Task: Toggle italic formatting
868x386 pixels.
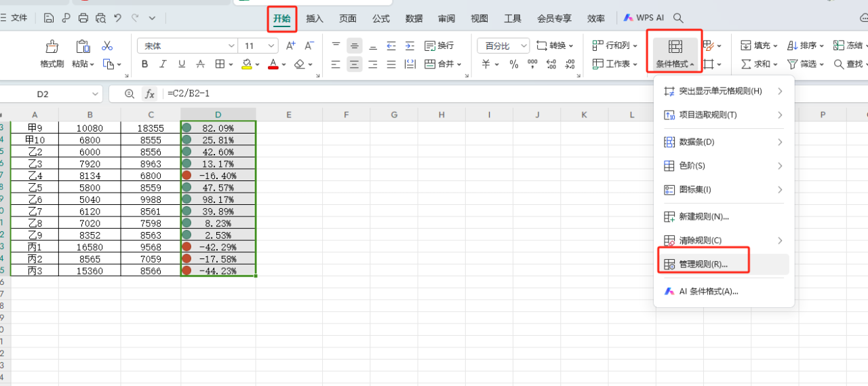Action: [x=163, y=64]
